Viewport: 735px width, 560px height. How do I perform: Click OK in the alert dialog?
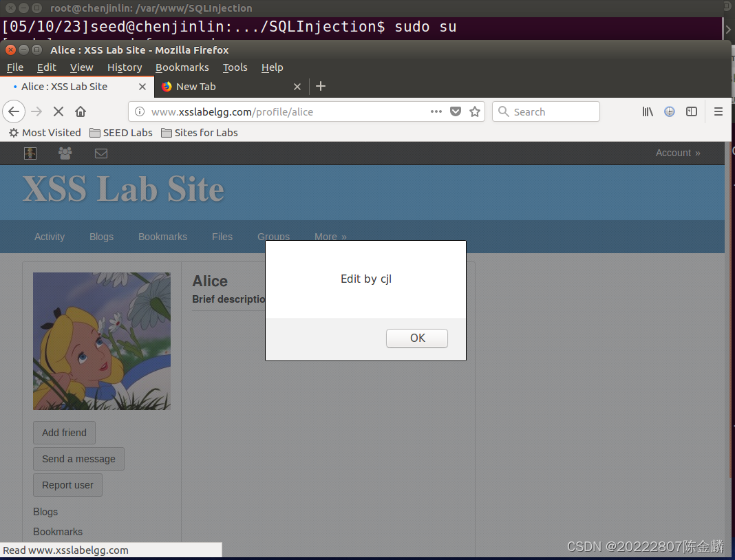pyautogui.click(x=417, y=338)
